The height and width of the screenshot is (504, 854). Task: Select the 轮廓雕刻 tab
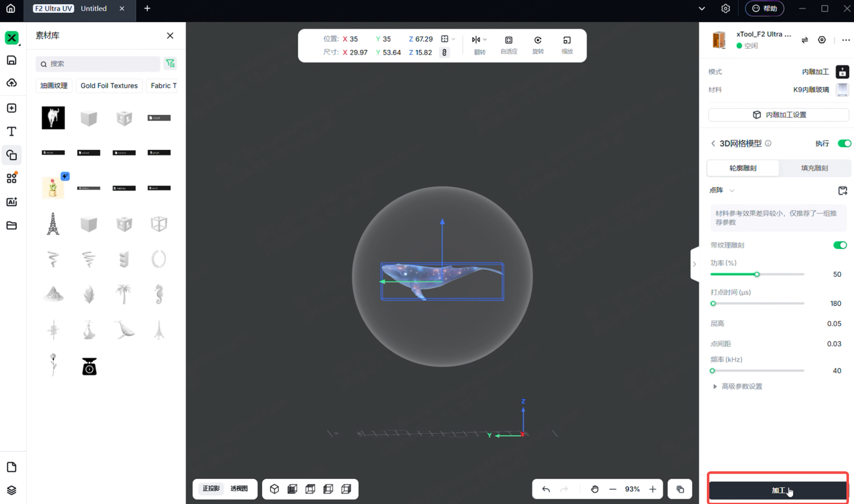(743, 168)
